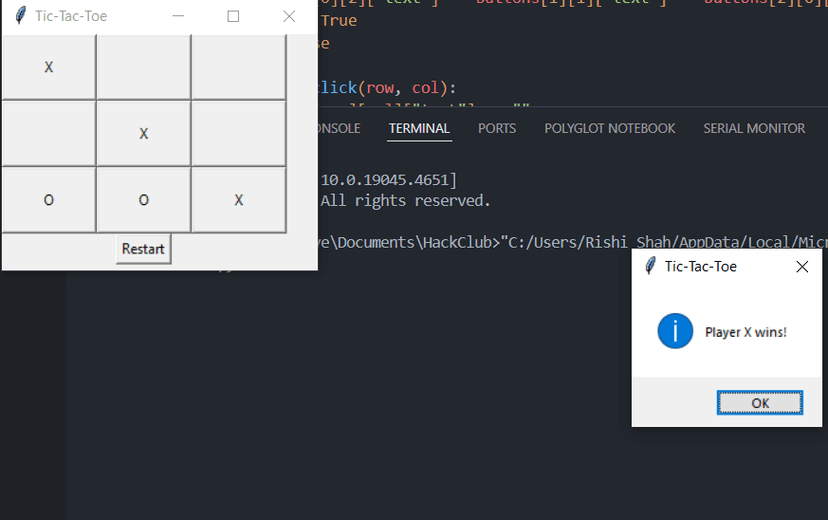Click the bottom-left O cell

pos(49,200)
